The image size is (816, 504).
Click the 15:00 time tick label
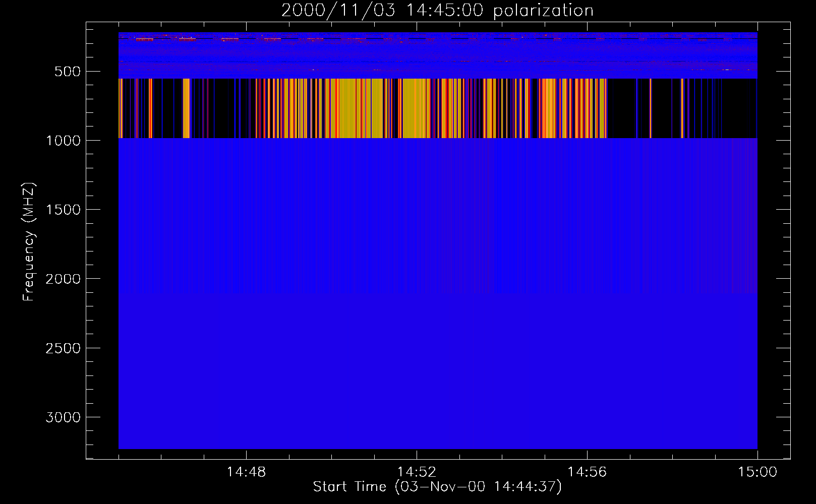click(757, 472)
